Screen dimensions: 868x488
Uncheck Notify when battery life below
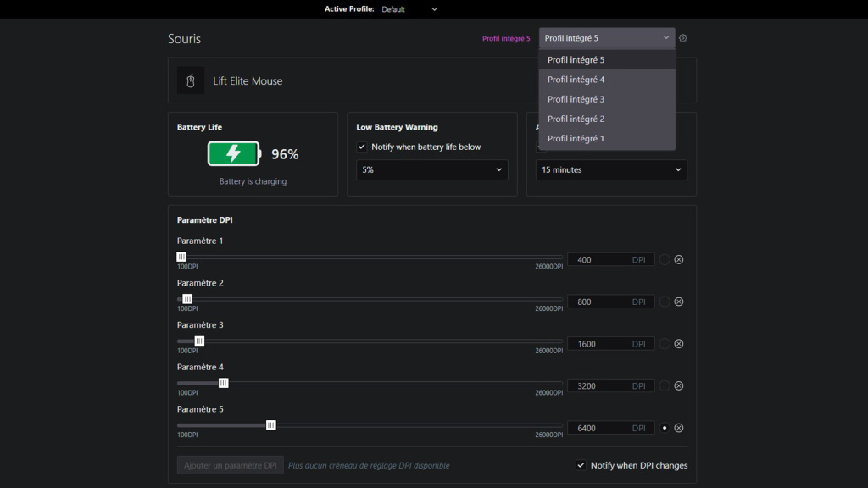[x=361, y=147]
